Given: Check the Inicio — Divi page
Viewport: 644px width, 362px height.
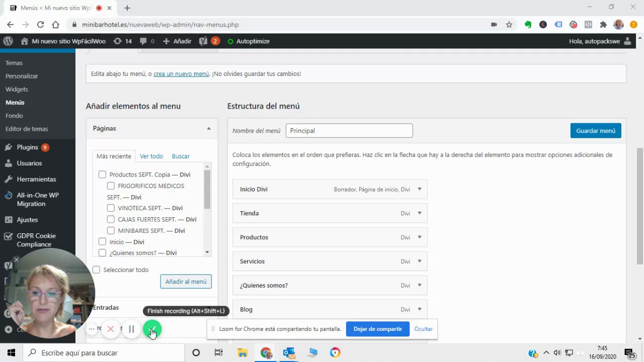Looking at the screenshot, I should 102,242.
